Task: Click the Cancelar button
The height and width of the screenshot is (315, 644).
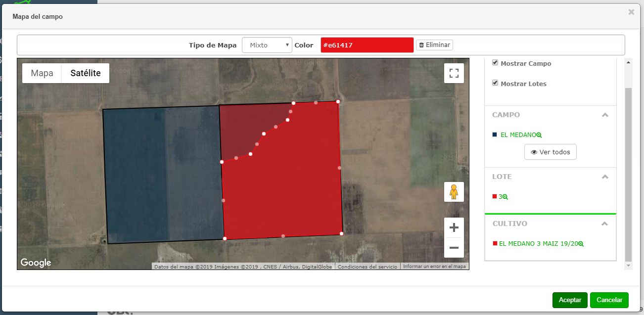Action: 609,300
